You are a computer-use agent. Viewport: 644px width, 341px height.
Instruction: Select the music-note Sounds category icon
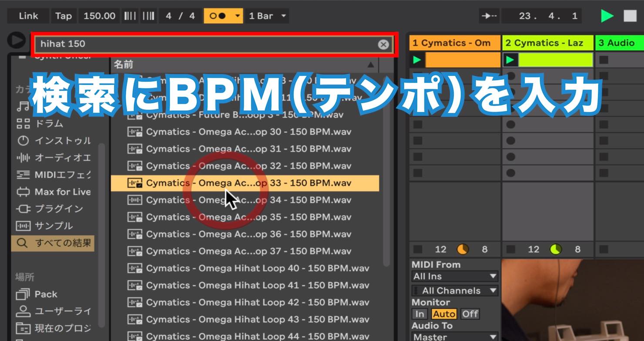[23, 106]
